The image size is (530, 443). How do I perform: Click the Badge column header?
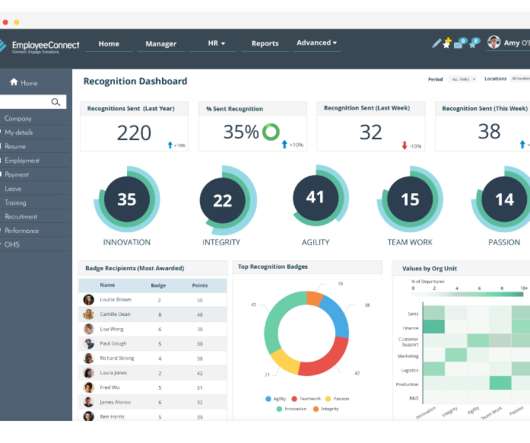158,286
